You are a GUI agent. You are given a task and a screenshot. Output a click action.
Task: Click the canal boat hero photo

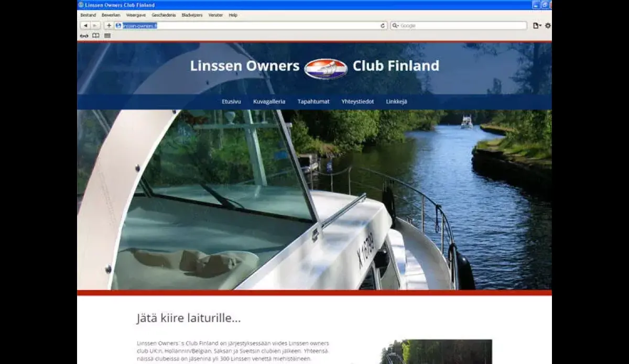click(314, 200)
